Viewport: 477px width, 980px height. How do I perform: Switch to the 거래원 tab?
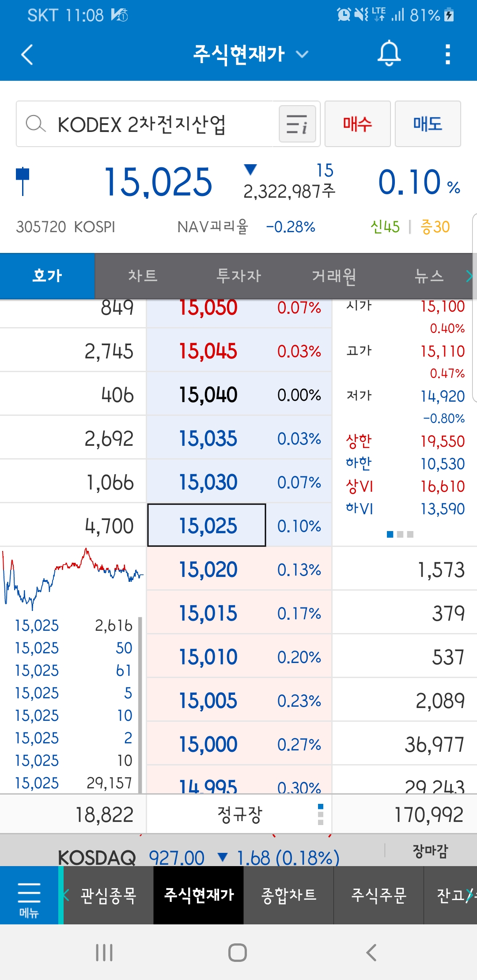click(x=334, y=276)
